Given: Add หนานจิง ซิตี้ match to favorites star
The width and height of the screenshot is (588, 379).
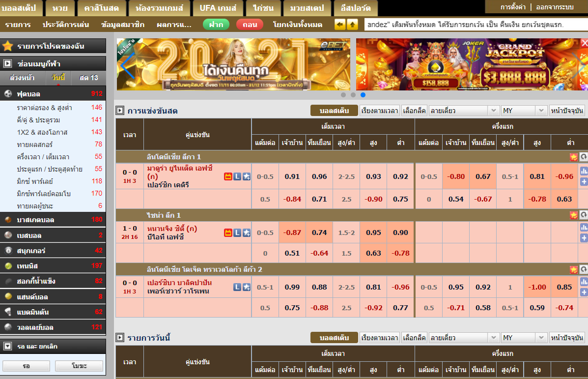Looking at the screenshot, I should pyautogui.click(x=247, y=233).
